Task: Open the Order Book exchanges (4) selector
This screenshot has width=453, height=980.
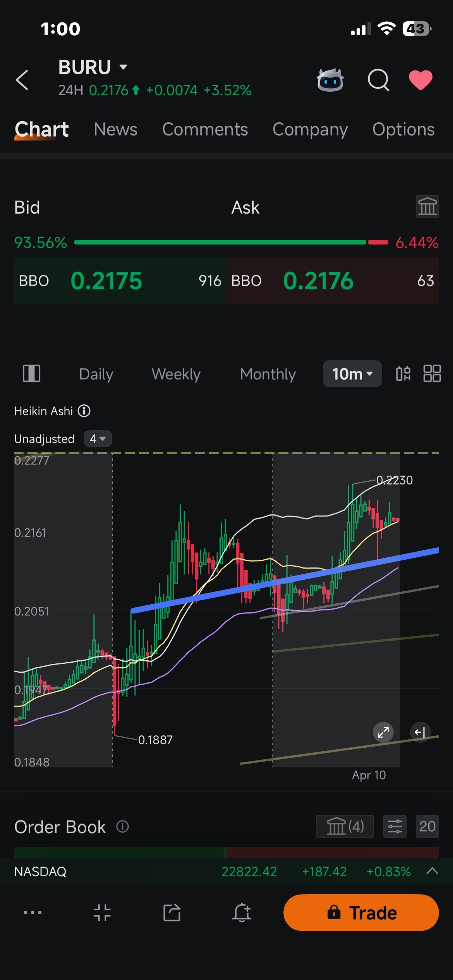Action: [x=345, y=826]
